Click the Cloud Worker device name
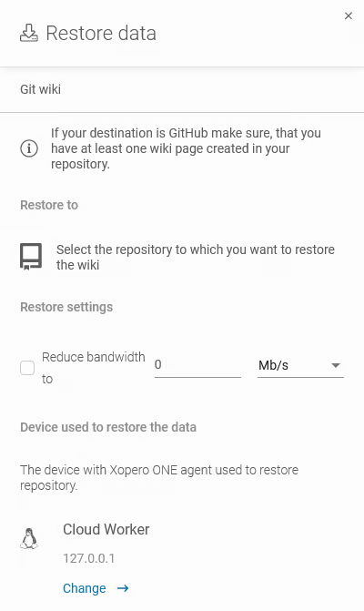The height and width of the screenshot is (611, 364). click(106, 530)
